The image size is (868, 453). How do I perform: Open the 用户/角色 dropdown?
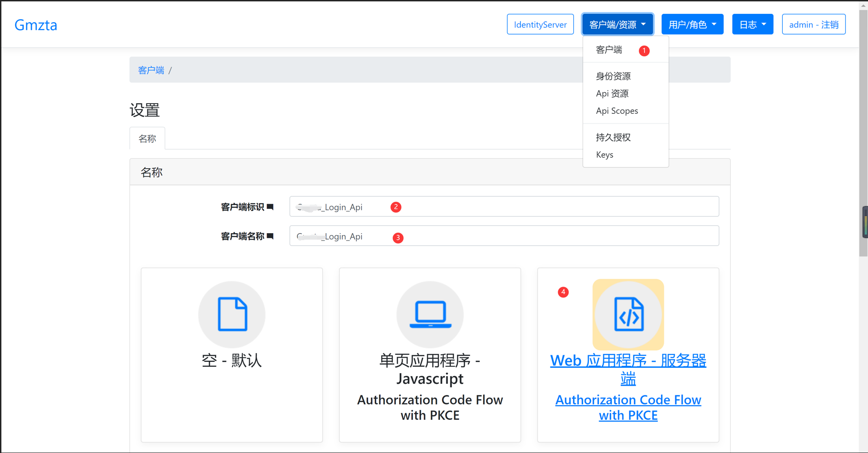pos(692,24)
